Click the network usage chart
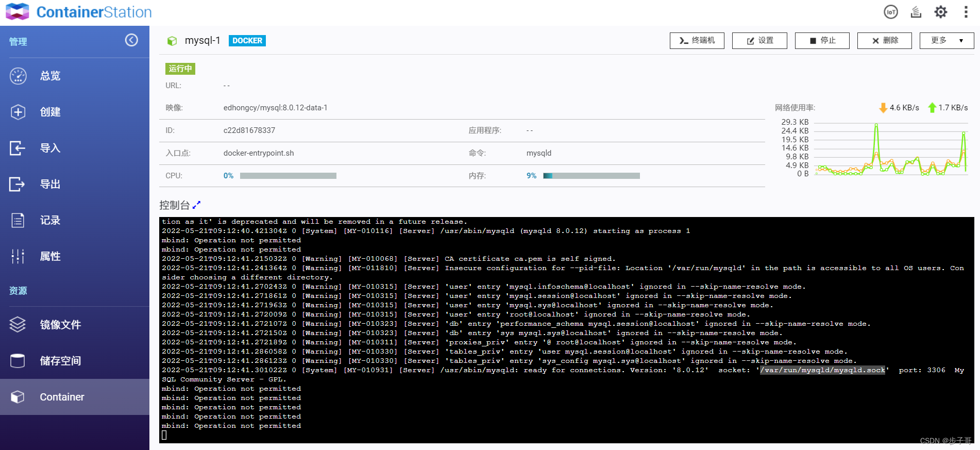The image size is (980, 450). tap(890, 149)
